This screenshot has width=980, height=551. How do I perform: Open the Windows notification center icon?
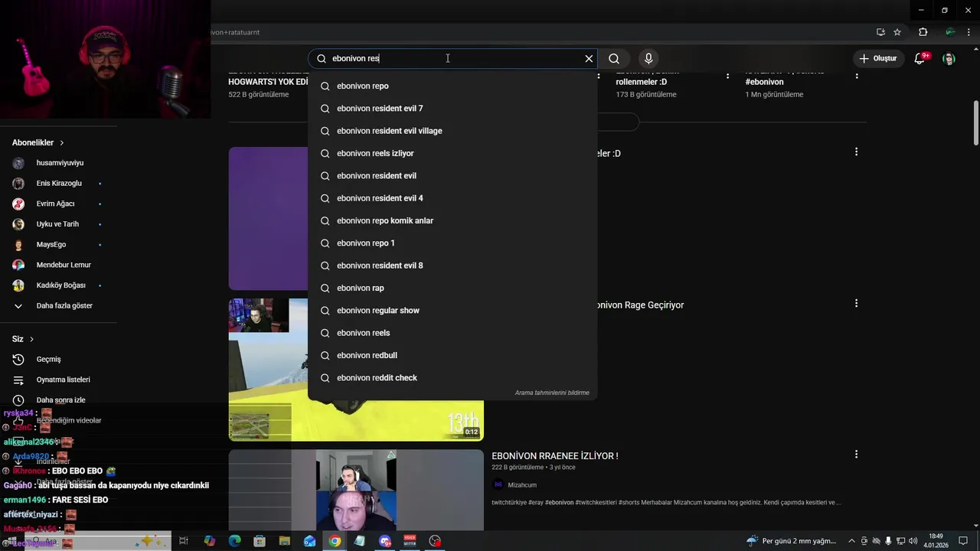(x=963, y=541)
